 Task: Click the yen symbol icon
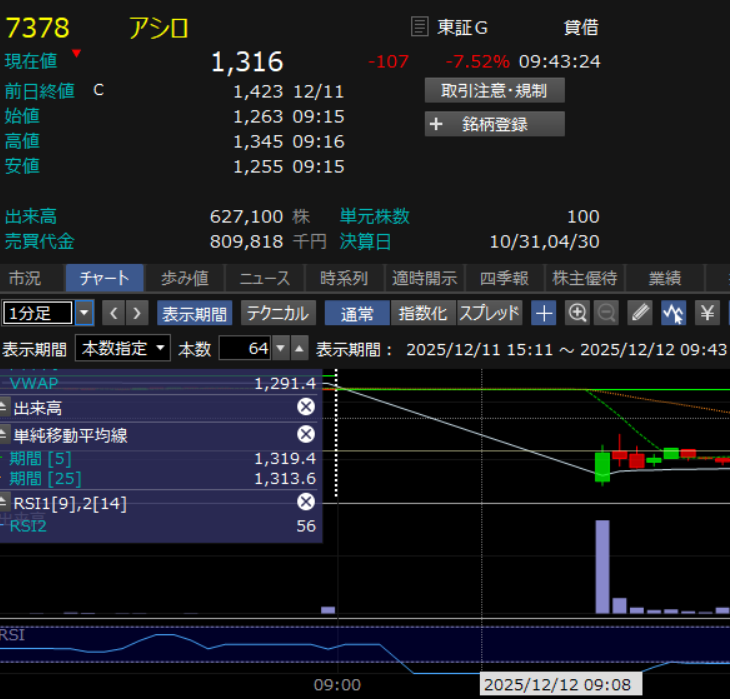pyautogui.click(x=707, y=313)
